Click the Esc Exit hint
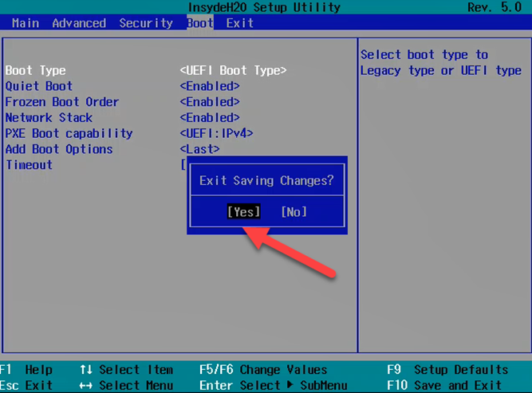This screenshot has height=393, width=532. (x=27, y=386)
